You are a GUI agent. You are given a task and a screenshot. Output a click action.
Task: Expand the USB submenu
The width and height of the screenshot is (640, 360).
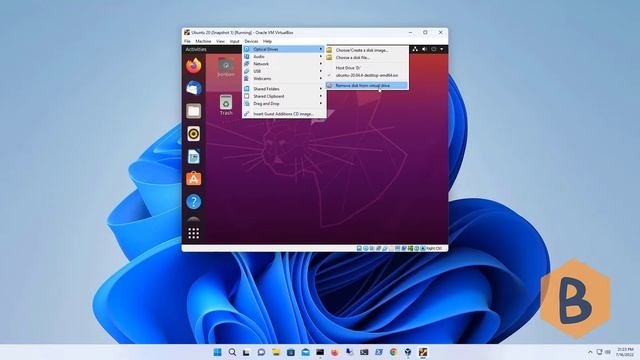[x=284, y=71]
